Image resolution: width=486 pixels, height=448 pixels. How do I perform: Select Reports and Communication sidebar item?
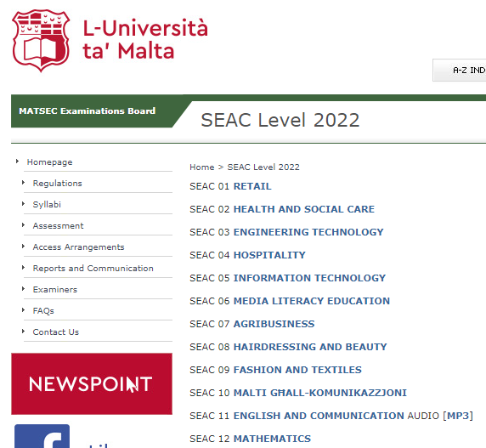click(x=93, y=268)
